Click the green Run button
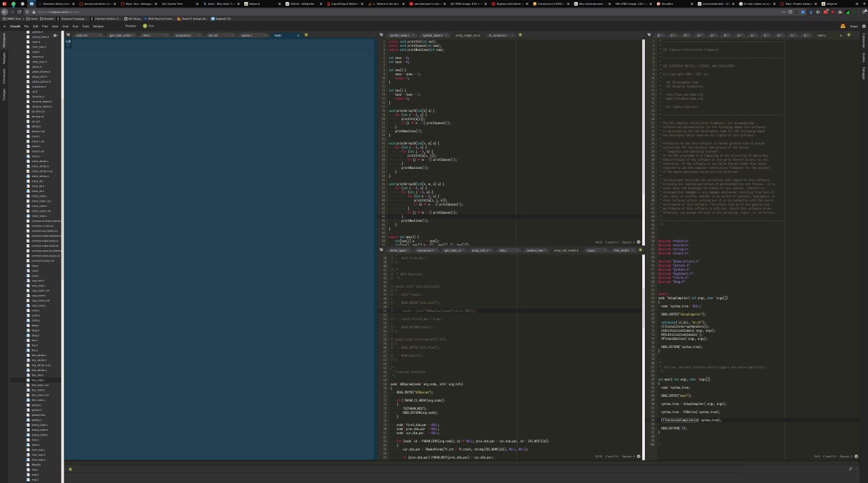Screen dimensions: 868x483 point(149,26)
